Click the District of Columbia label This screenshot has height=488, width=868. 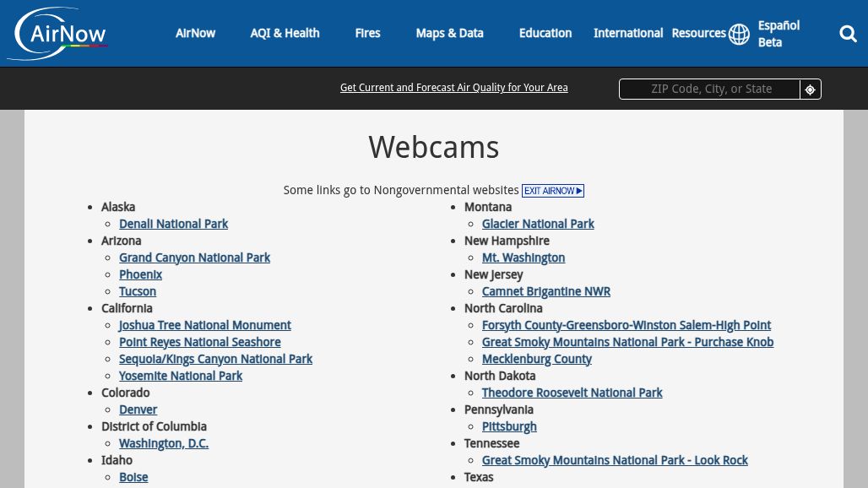[x=154, y=426]
